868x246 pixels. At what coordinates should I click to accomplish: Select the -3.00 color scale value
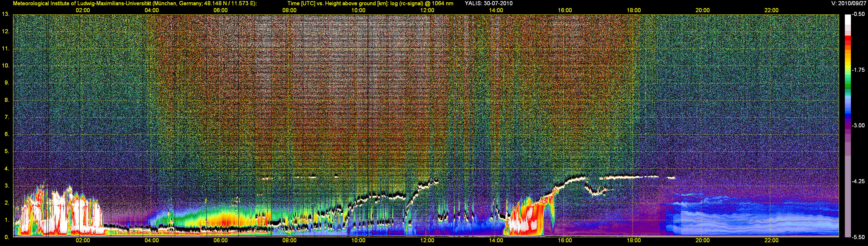pyautogui.click(x=858, y=125)
